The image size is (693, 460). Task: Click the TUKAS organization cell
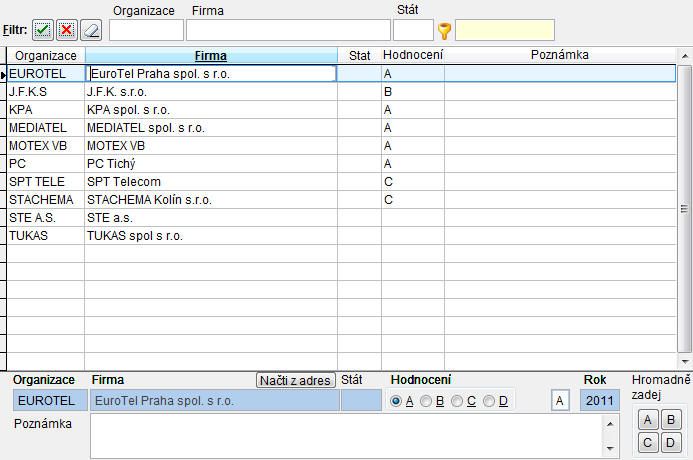46,236
